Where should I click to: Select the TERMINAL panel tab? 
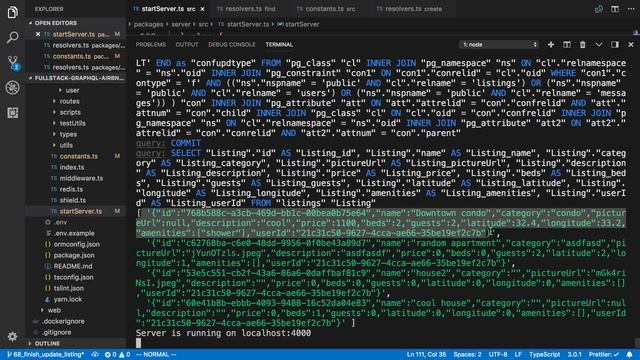pyautogui.click(x=279, y=44)
